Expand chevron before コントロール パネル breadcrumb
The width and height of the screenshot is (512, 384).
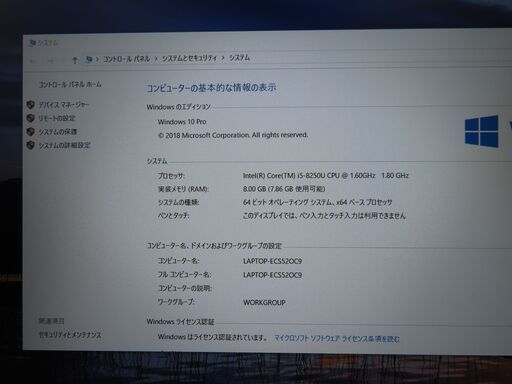tap(97, 59)
